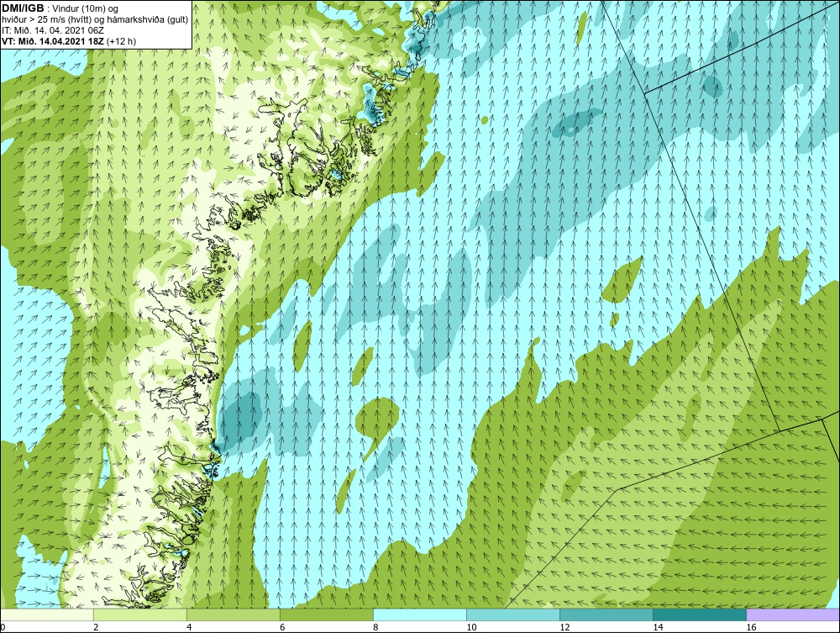Click the 10–12 m/s turquoise legend swatch

[512, 615]
